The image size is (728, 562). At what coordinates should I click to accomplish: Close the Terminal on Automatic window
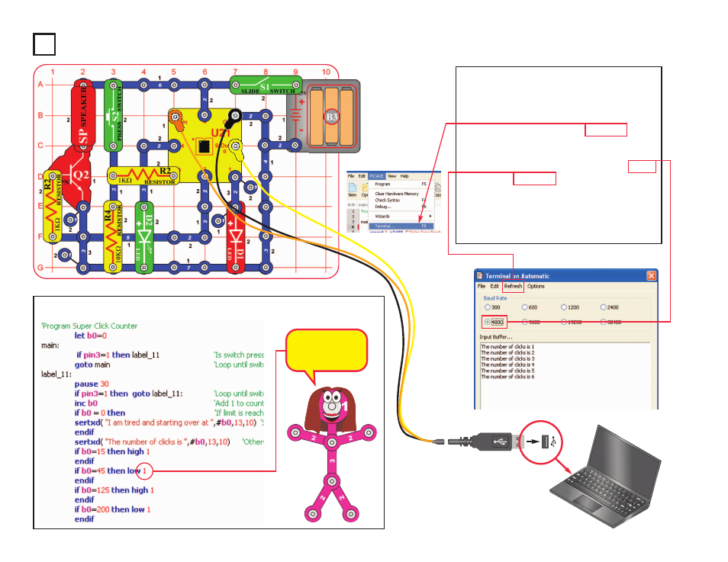[652, 276]
